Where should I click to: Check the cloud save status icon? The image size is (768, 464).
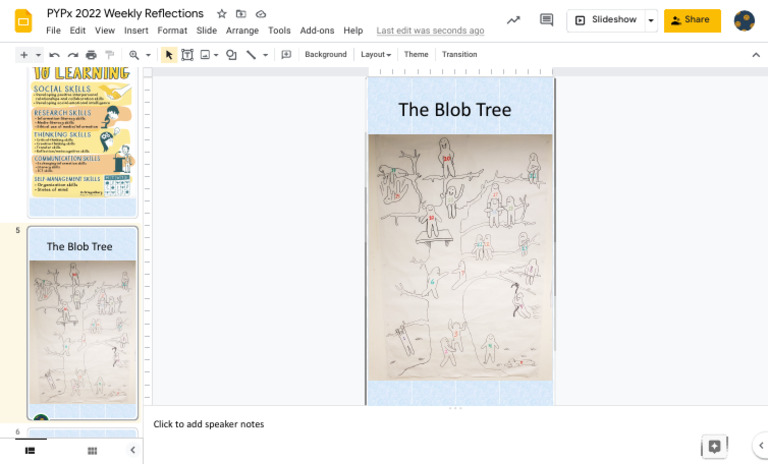tap(261, 14)
